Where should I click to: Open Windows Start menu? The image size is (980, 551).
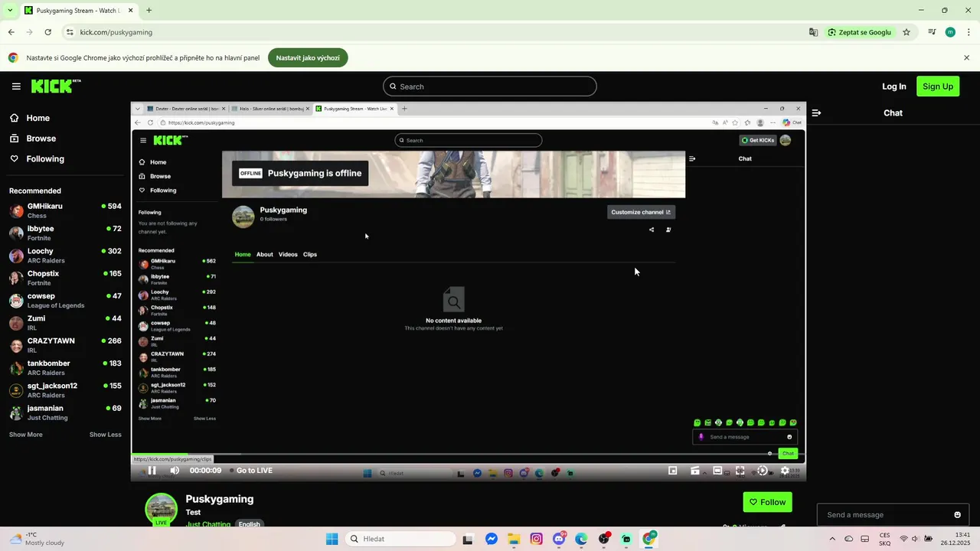pyautogui.click(x=332, y=539)
